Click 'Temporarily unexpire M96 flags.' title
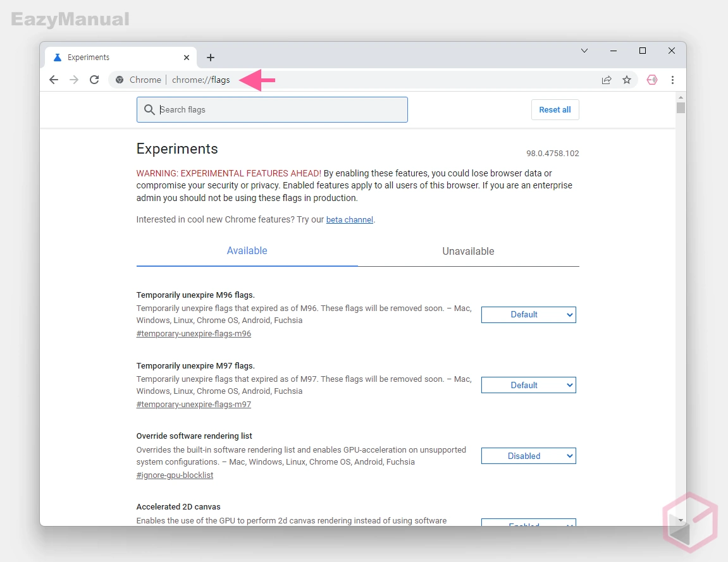Image resolution: width=728 pixels, height=562 pixels. [x=195, y=295]
